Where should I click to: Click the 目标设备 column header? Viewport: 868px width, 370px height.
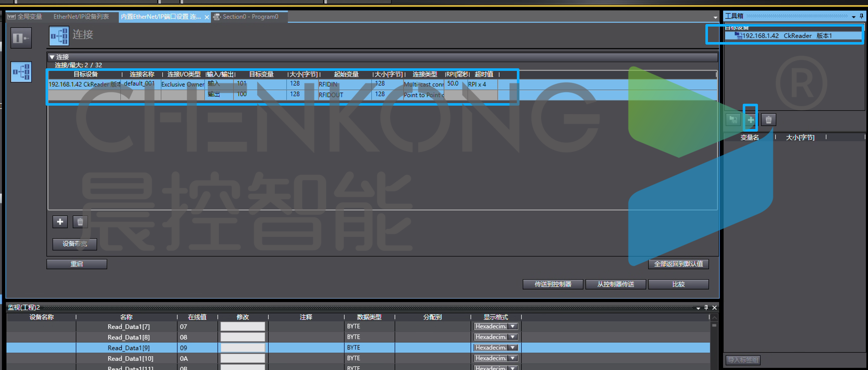pos(86,74)
